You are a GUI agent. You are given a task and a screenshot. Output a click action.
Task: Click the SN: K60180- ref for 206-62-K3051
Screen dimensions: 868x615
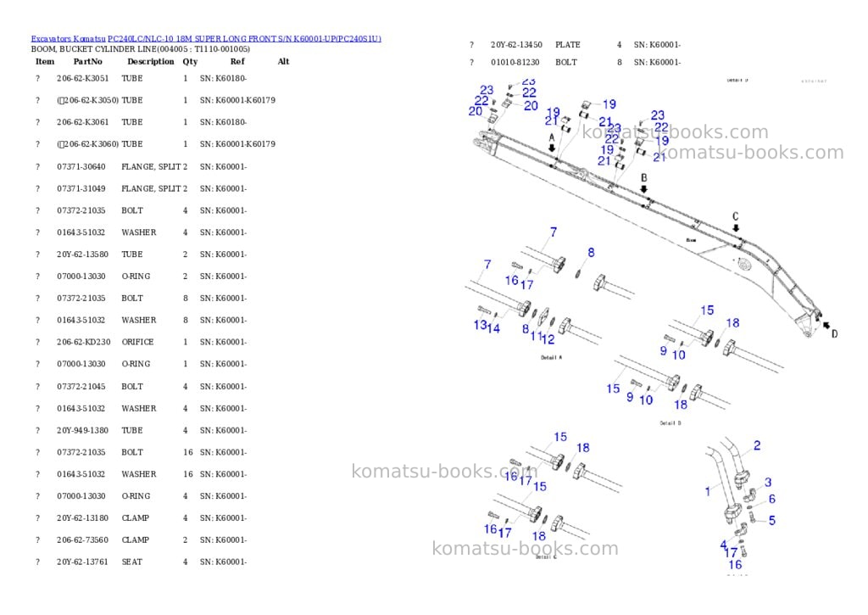(223, 79)
